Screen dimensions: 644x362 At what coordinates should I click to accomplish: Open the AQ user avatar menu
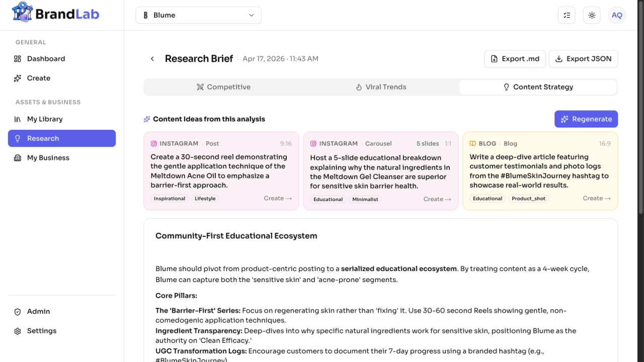(617, 15)
